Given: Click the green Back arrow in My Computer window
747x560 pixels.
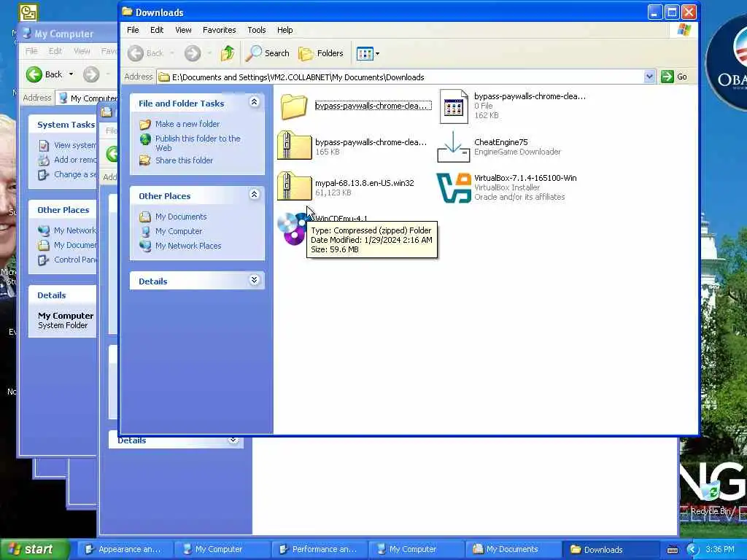Looking at the screenshot, I should [34, 74].
